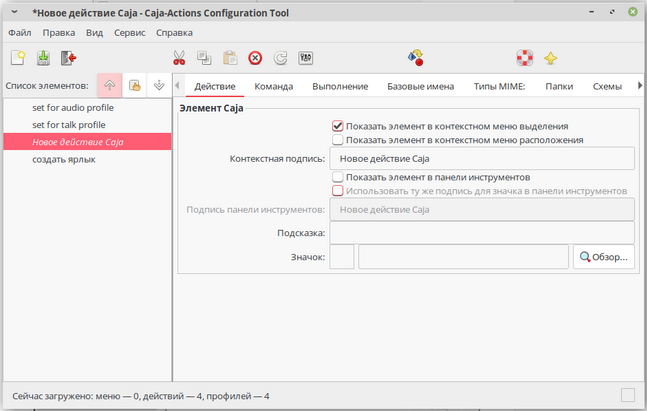Viewport: 647px width, 411px height.
Task: Click the Обзор... browse button
Action: (x=604, y=257)
